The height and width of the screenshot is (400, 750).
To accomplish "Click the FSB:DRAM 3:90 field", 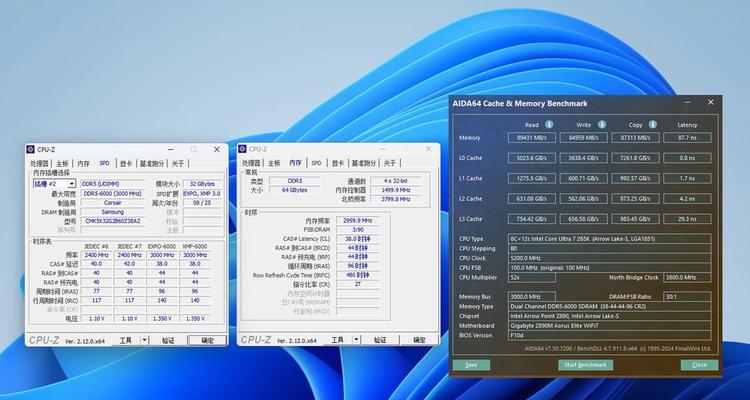I will tap(358, 230).
